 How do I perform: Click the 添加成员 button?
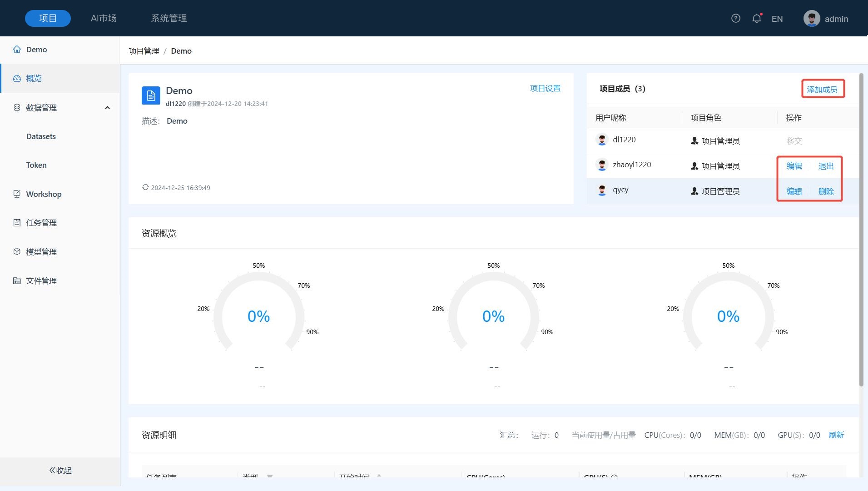[822, 89]
